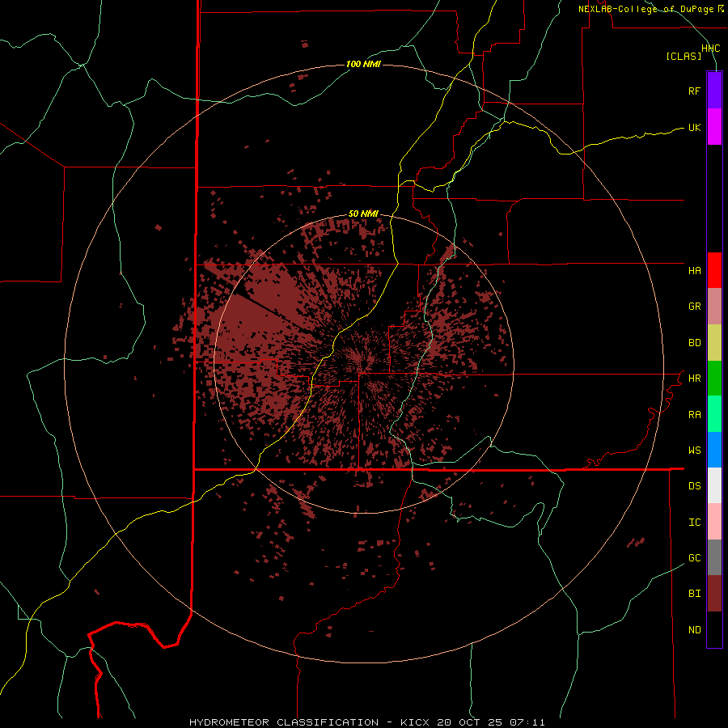Click the RA legend label
This screenshot has height=728, width=728.
[694, 415]
